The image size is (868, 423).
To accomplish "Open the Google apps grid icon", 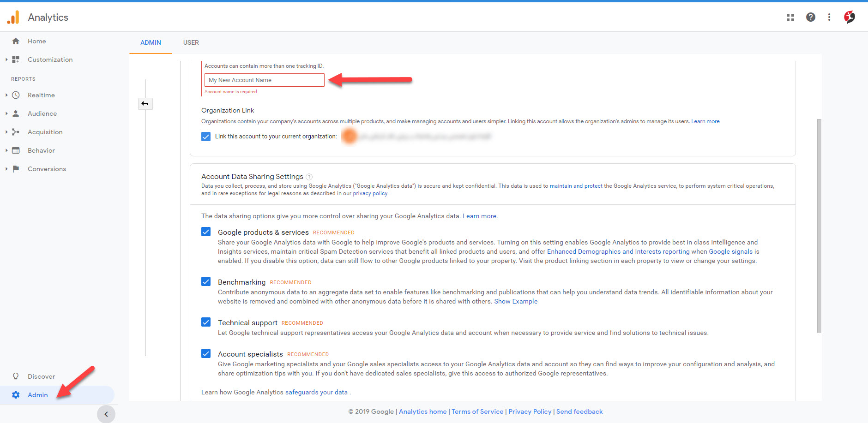I will [x=790, y=18].
